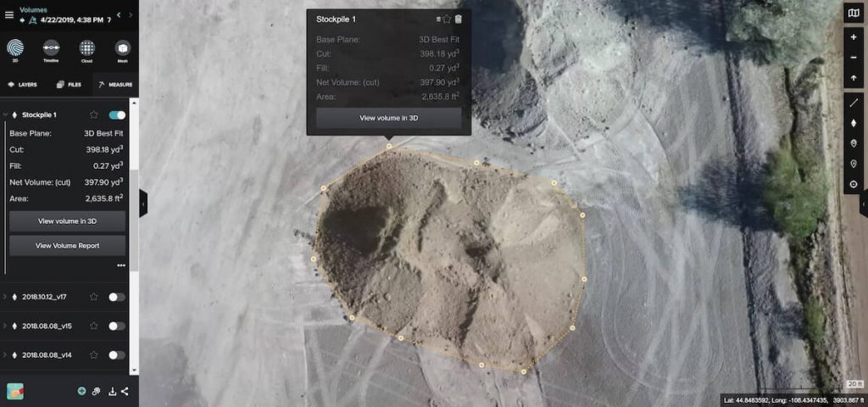Zoom in on the map
Screen dimensions: 868x407
tap(853, 37)
